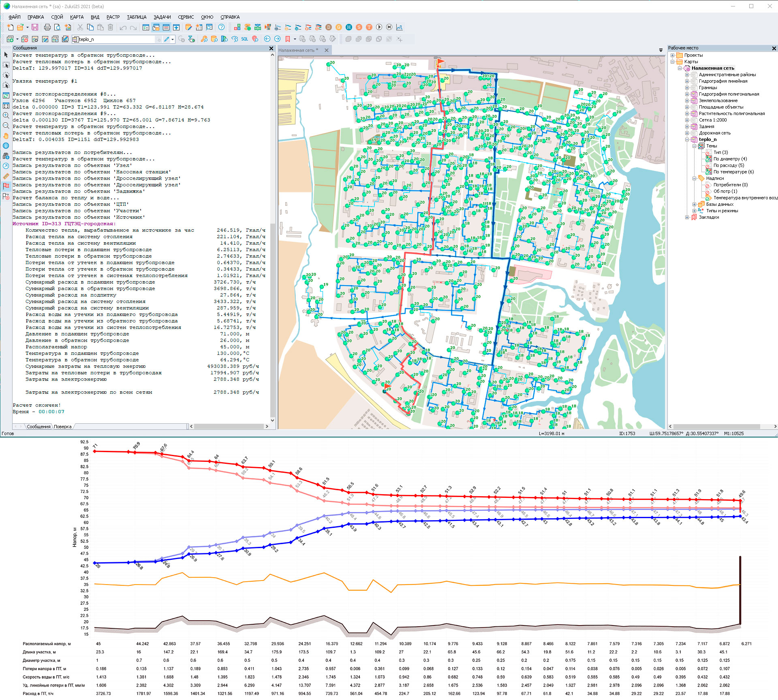Click the undo arrow icon
Viewport: 778px width, 700px height.
pos(123,28)
